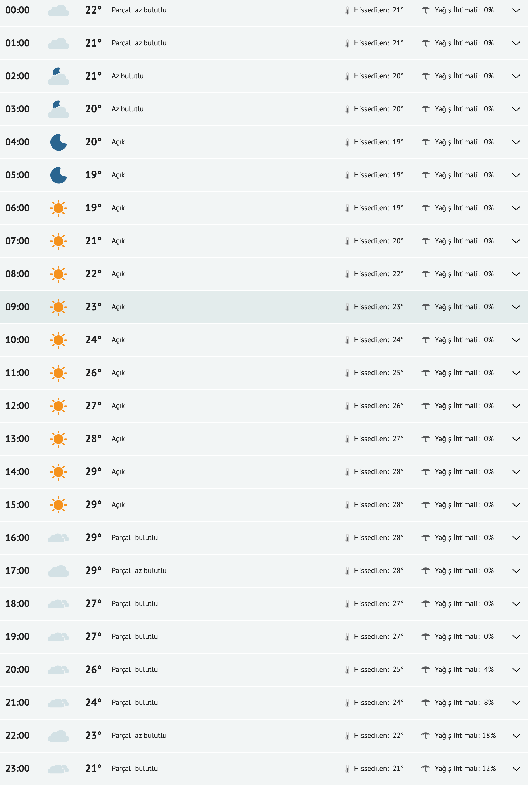The image size is (532, 785).
Task: Click the partly cloudy icon for 16:00
Action: coord(58,537)
